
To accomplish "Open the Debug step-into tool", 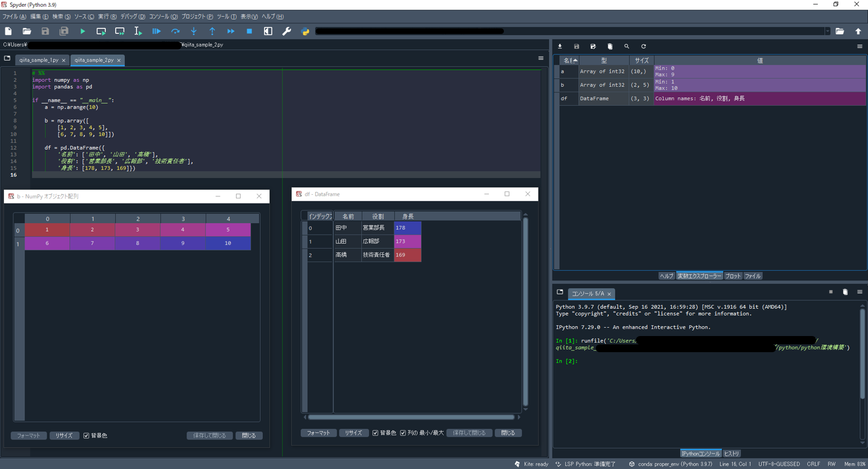I will 193,32.
